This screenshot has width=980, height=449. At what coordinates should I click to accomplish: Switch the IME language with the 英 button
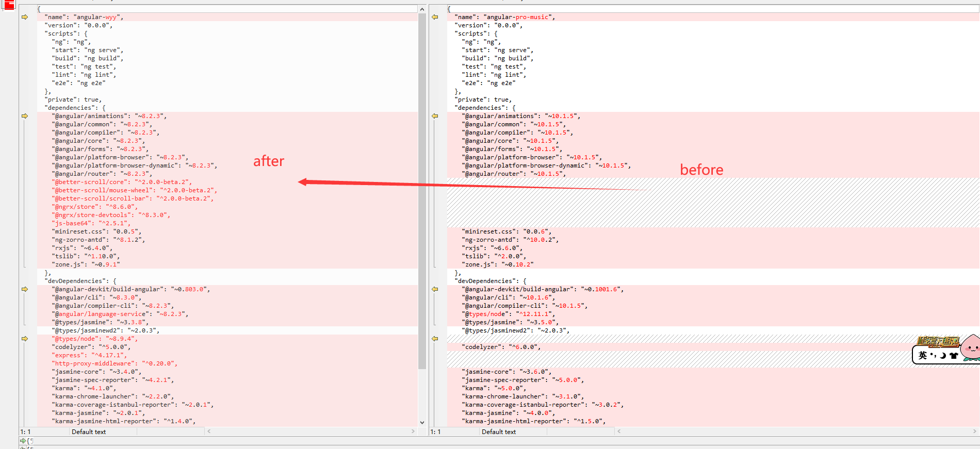pyautogui.click(x=923, y=355)
